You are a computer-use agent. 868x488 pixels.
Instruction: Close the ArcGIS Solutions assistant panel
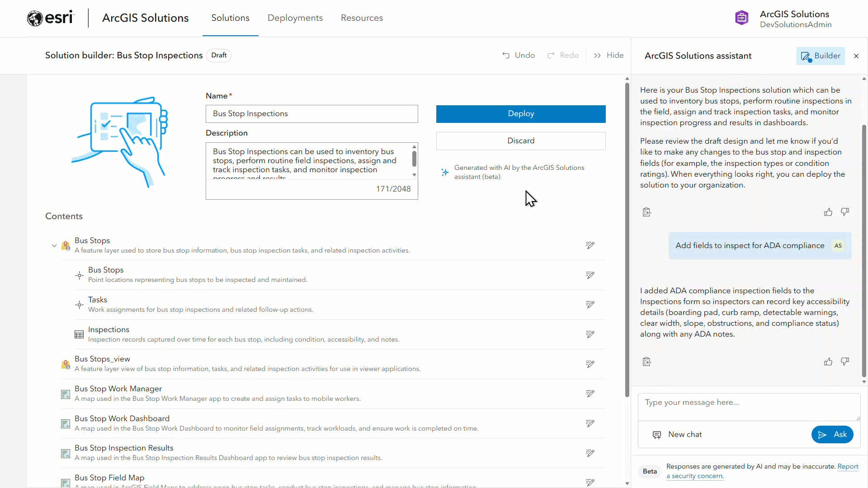click(856, 56)
